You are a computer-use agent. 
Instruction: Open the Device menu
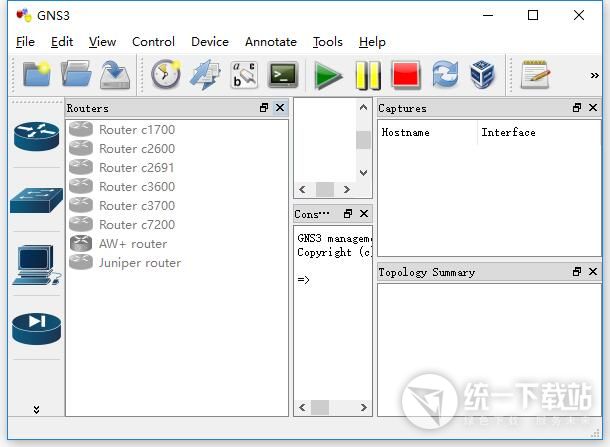tap(210, 42)
